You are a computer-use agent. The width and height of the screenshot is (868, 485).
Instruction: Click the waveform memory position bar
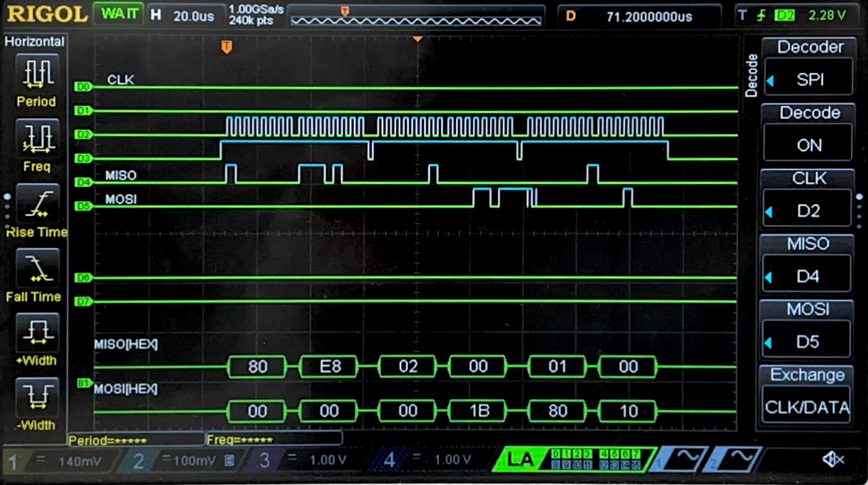[416, 16]
